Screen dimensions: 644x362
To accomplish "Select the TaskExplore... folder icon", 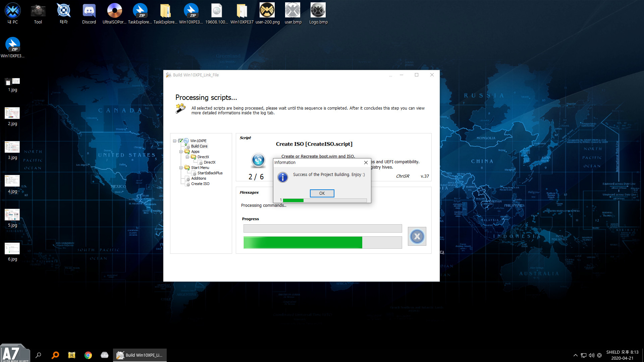I will [165, 13].
